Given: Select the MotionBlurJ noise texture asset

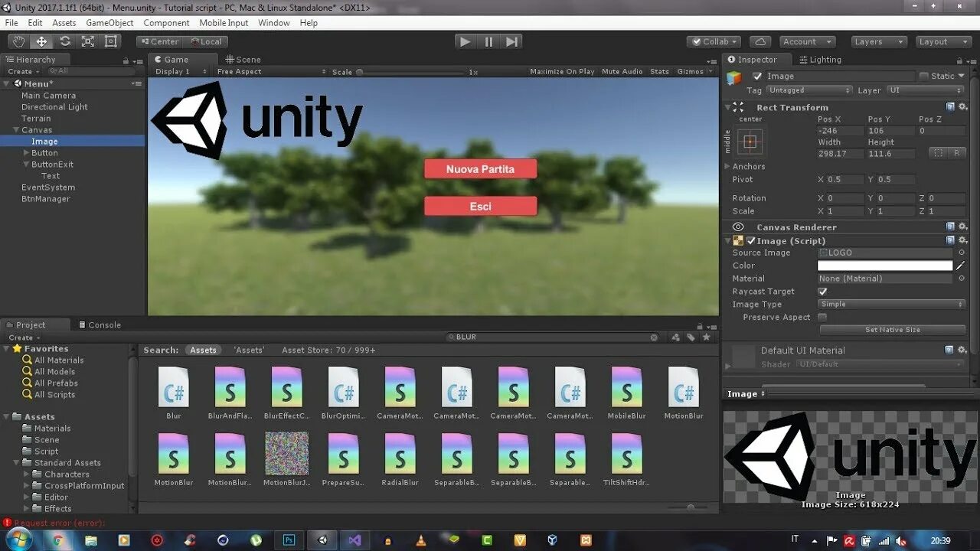Looking at the screenshot, I should pos(286,459).
